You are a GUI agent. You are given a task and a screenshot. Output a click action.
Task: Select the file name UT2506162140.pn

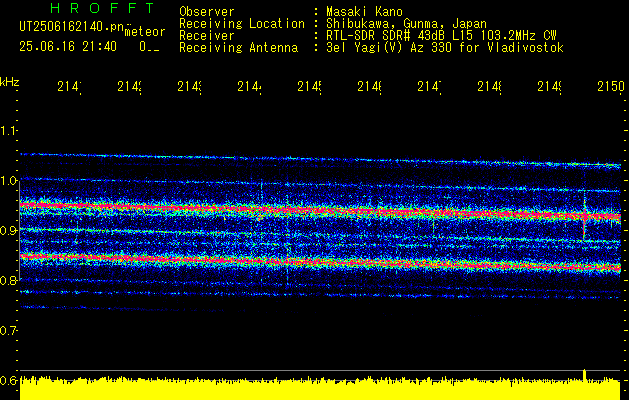click(x=71, y=27)
